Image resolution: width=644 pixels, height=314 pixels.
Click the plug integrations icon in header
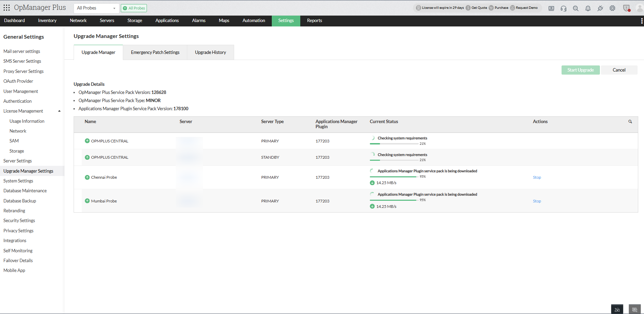600,8
